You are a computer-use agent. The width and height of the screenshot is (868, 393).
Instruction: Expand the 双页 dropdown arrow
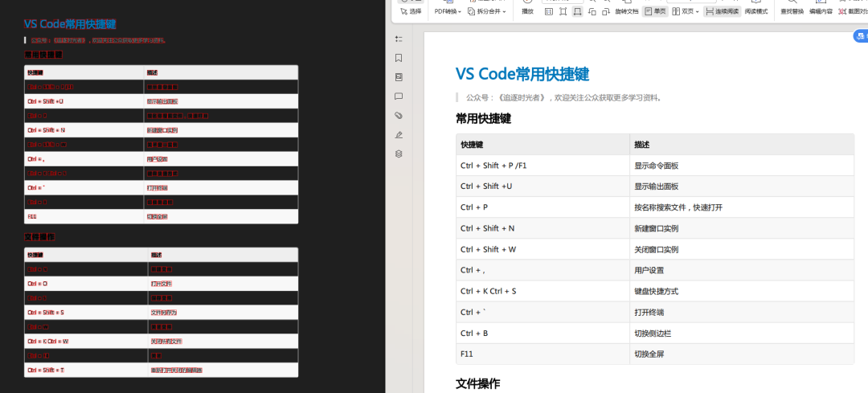698,11
